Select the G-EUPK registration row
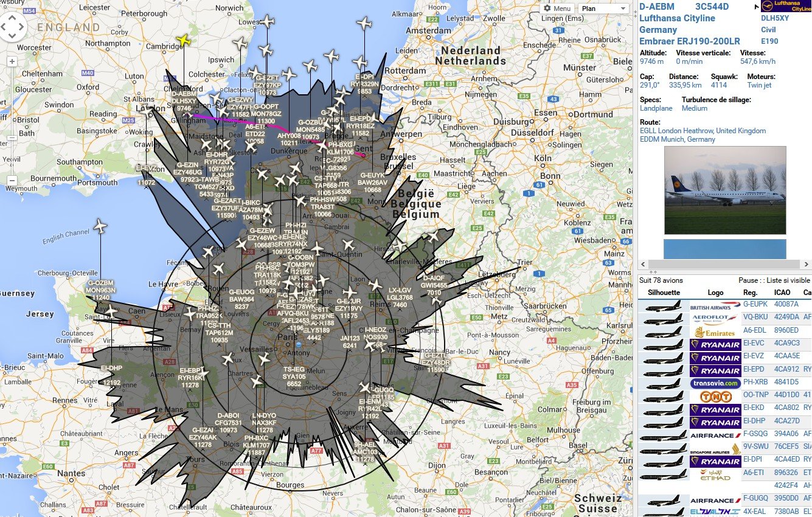 756,304
